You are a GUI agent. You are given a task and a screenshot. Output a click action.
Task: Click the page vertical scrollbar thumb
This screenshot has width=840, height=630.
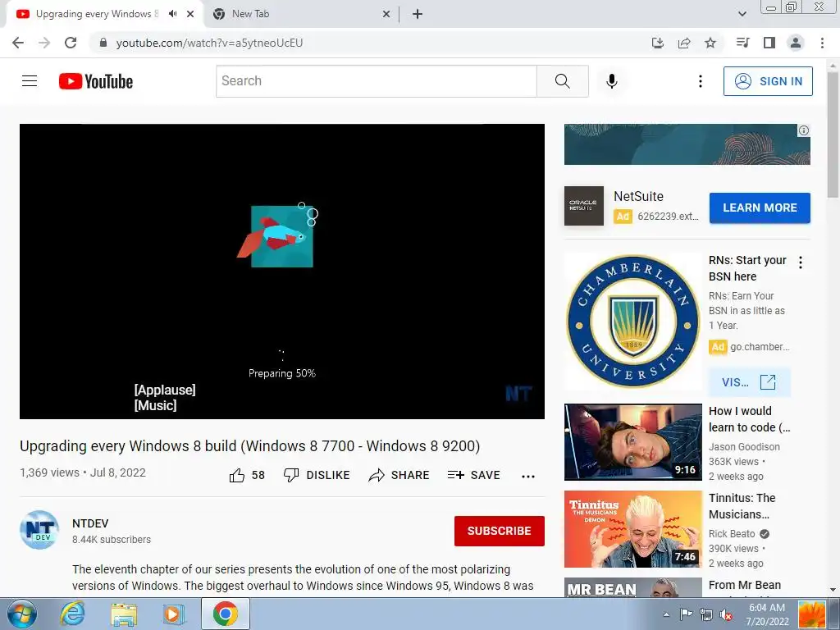(x=833, y=135)
